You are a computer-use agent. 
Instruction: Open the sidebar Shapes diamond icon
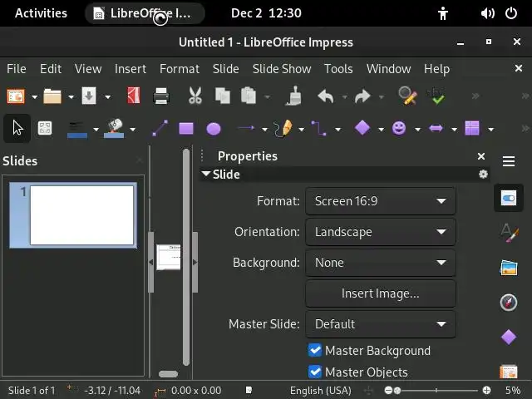tap(509, 337)
